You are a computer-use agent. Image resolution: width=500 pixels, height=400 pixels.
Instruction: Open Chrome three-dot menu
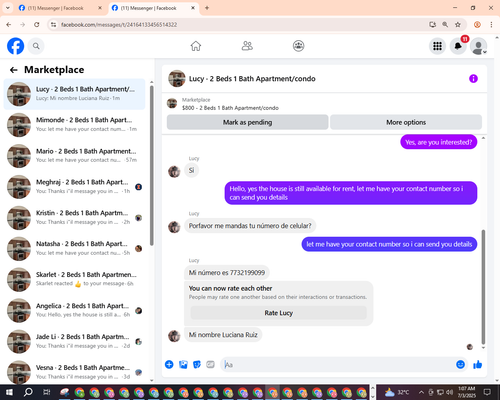(x=491, y=25)
